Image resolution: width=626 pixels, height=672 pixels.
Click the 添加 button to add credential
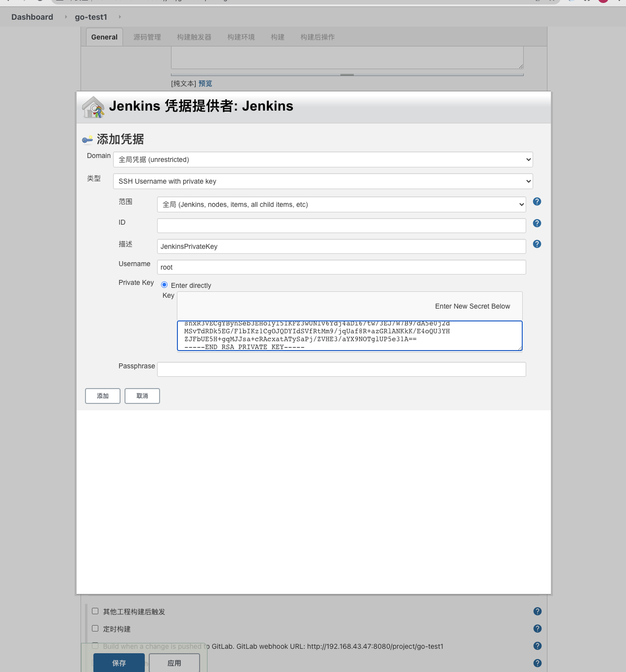103,396
